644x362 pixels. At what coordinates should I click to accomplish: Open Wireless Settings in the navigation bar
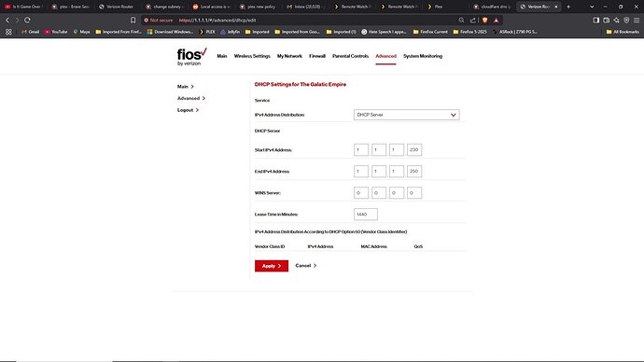252,56
